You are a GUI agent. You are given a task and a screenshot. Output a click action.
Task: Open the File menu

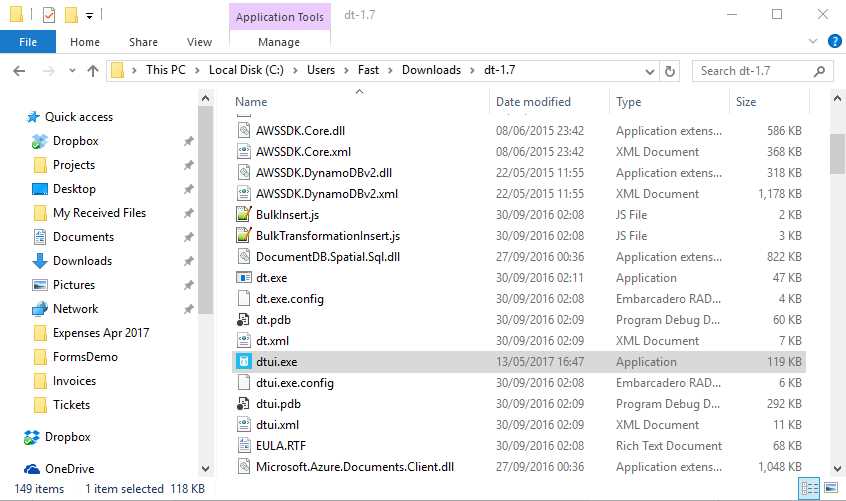[28, 42]
